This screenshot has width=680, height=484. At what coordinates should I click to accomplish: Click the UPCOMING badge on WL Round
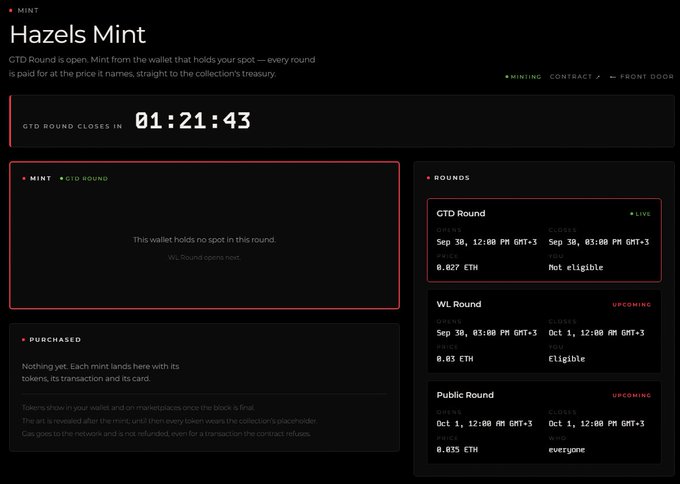point(631,305)
